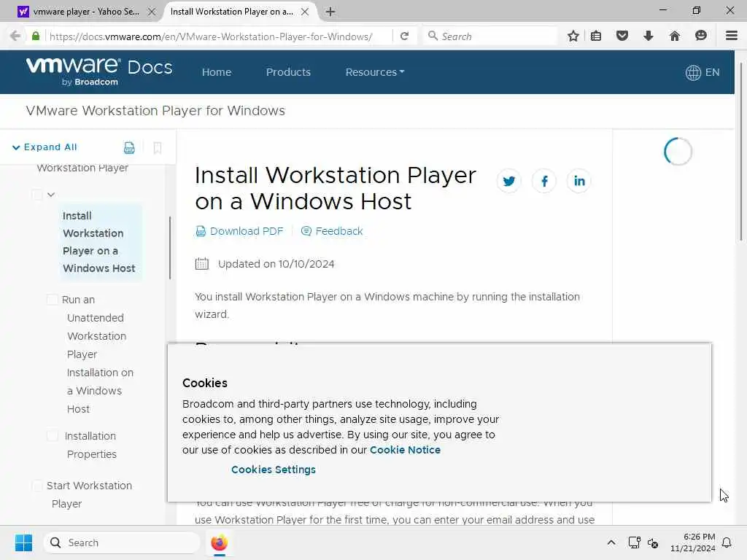Check the box beside Installation Properties
Screen dimensions: 747x560
click(53, 436)
